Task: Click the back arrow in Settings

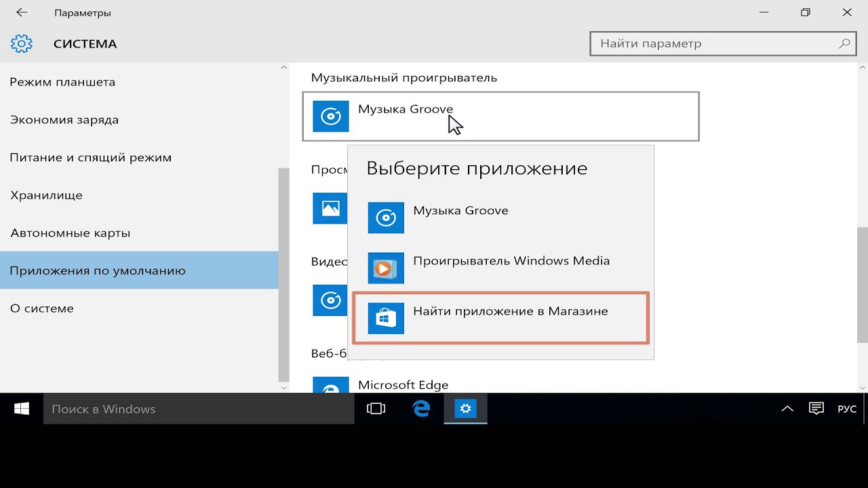Action: click(x=22, y=12)
